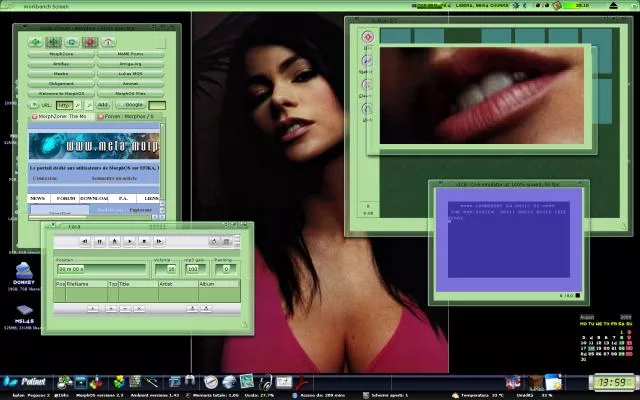Select the MorphZone: The Mo browser tab

65,117
